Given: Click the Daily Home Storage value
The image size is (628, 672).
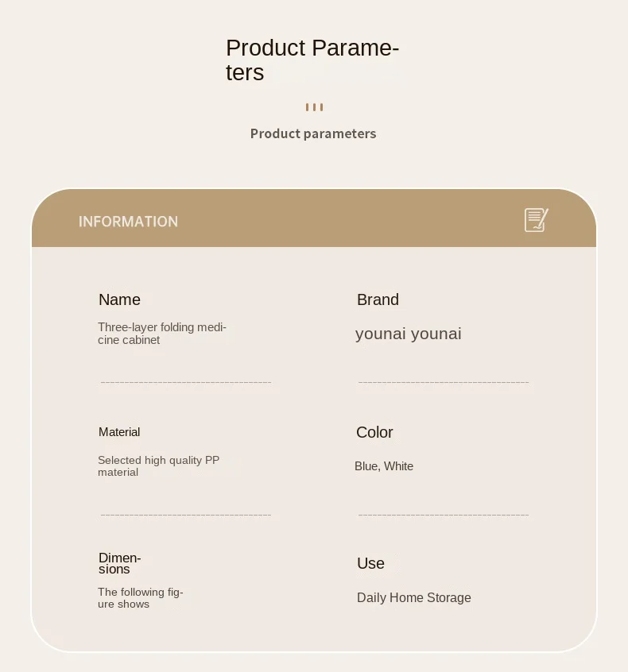Looking at the screenshot, I should (x=414, y=597).
